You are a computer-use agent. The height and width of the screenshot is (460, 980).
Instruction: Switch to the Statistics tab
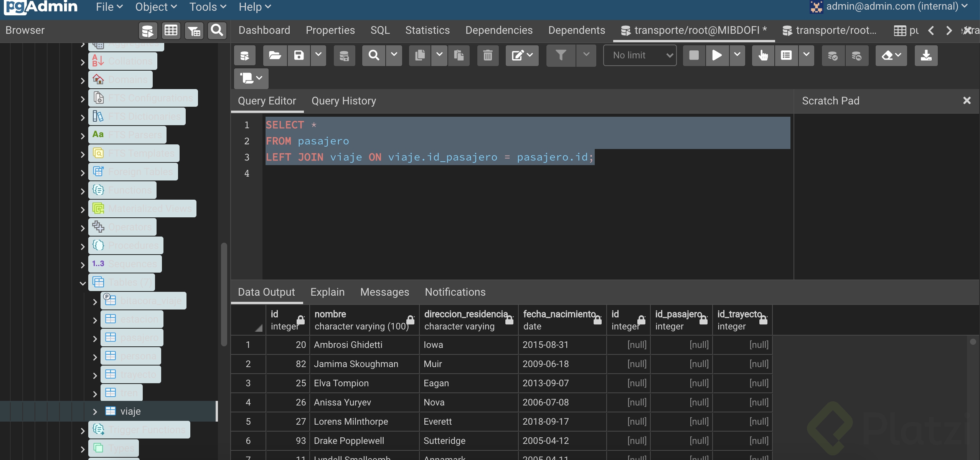tap(427, 30)
